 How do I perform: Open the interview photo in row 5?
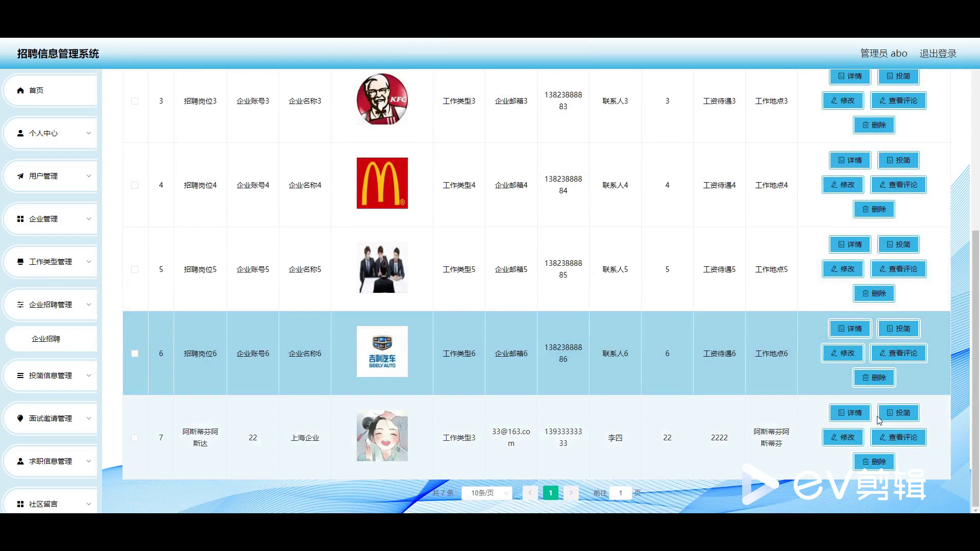[382, 267]
